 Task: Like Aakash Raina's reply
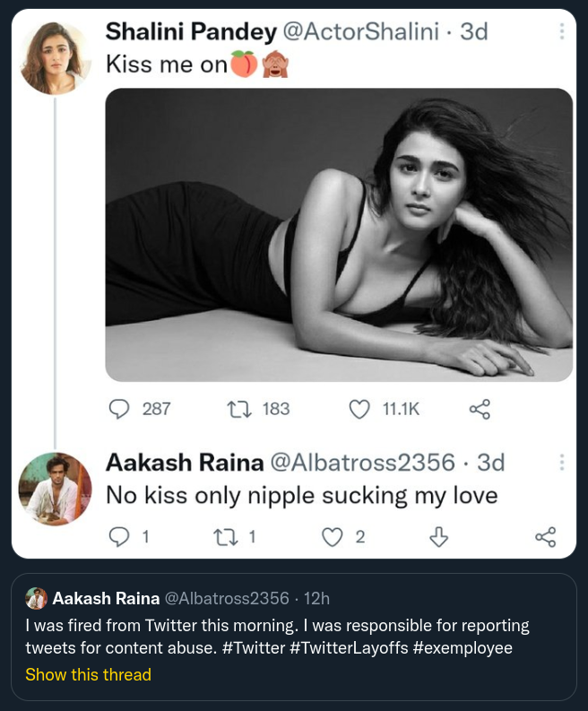(333, 536)
